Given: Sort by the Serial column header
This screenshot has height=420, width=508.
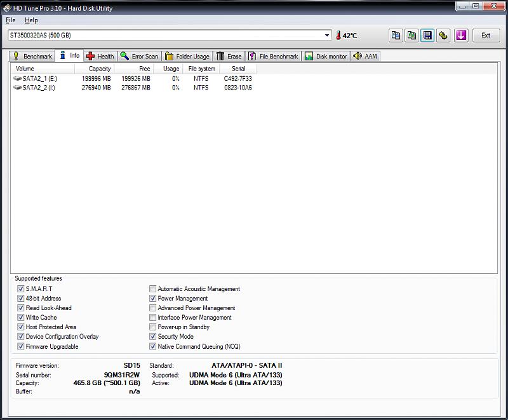Looking at the screenshot, I should click(x=238, y=69).
